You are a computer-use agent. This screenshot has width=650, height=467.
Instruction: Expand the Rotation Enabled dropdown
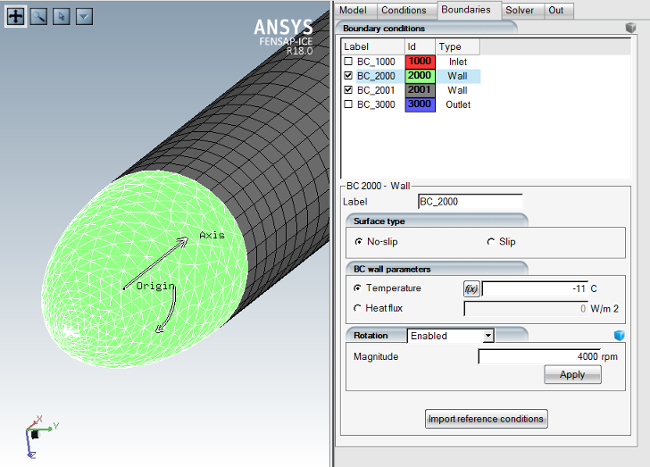click(488, 336)
